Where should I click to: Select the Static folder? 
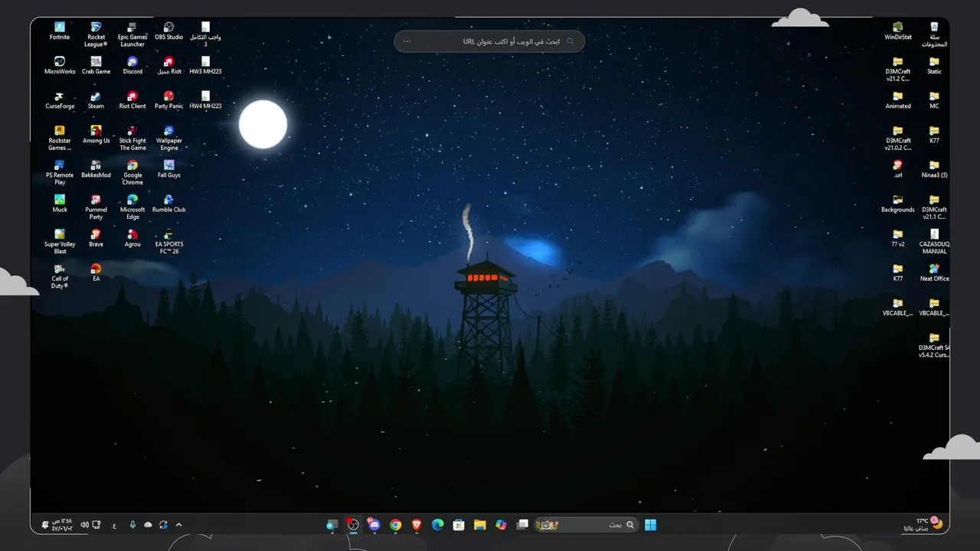tap(934, 66)
